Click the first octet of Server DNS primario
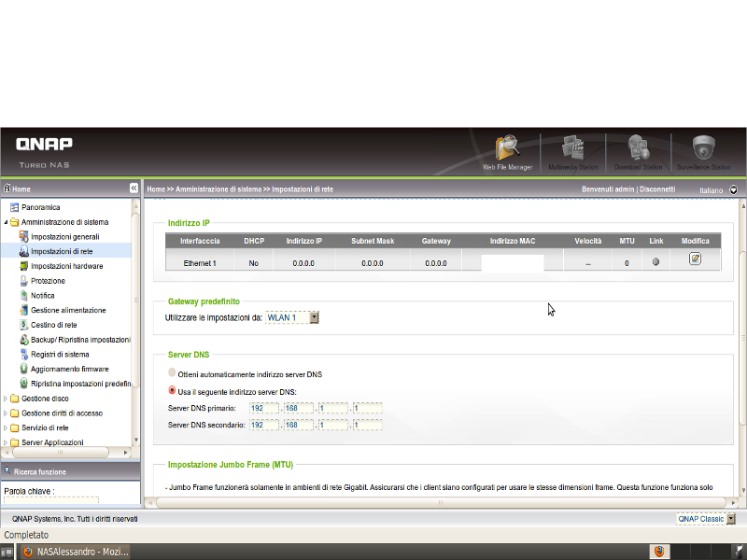The height and width of the screenshot is (560, 747). click(265, 408)
